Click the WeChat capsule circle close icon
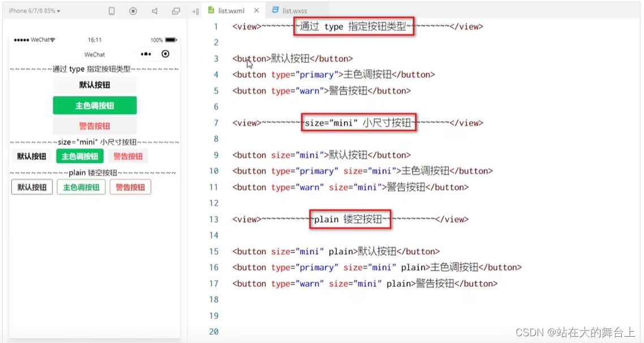This screenshot has height=343, width=644. [165, 54]
